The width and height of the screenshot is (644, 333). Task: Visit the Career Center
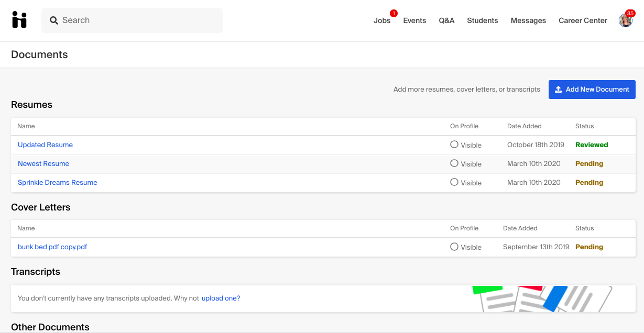click(583, 20)
